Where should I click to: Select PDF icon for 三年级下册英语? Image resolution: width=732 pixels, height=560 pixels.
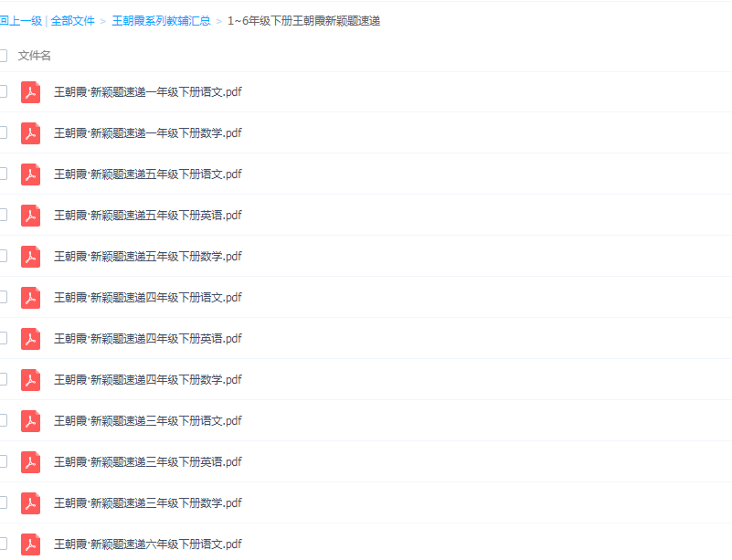[x=30, y=461]
